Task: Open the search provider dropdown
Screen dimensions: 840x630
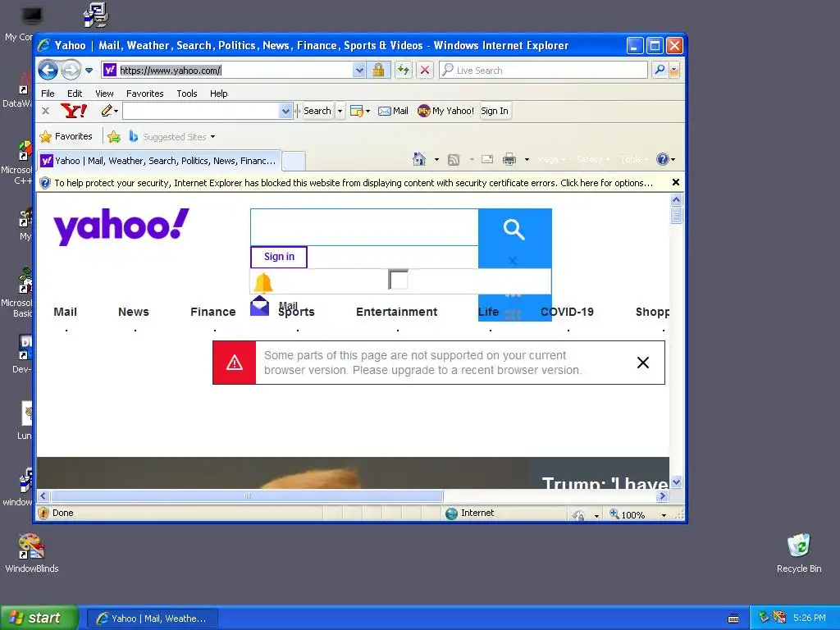Action: coord(674,71)
